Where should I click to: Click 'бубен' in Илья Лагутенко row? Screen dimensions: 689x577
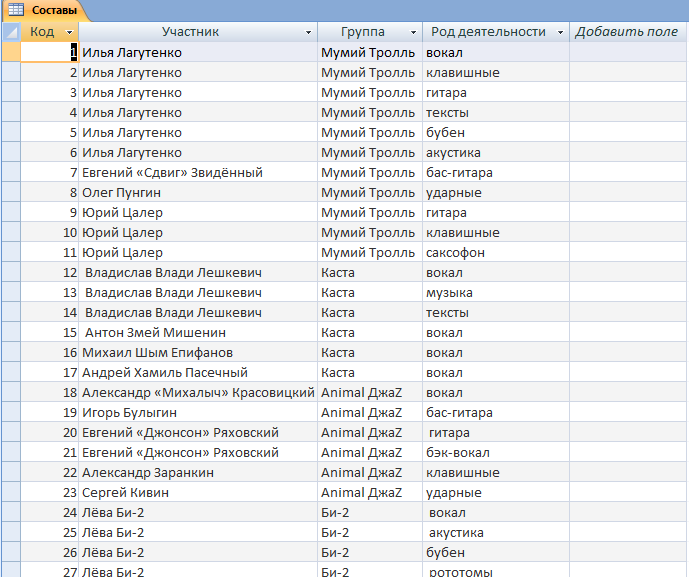tap(496, 133)
